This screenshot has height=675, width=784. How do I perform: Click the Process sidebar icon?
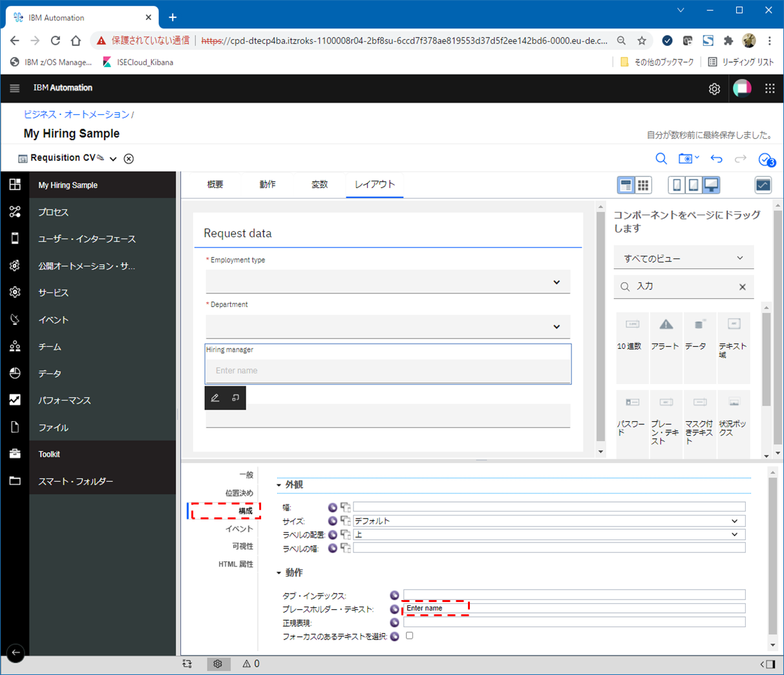15,212
